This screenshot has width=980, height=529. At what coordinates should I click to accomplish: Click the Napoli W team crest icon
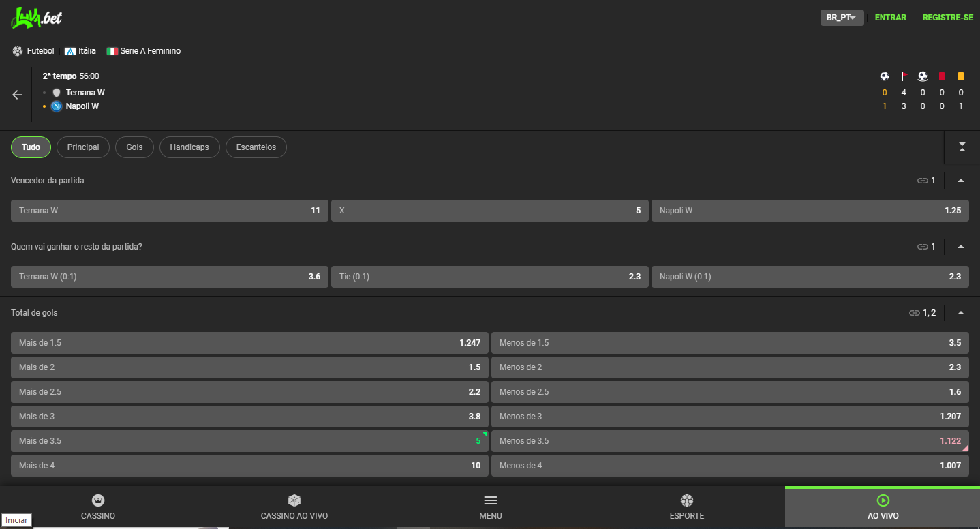tap(57, 106)
